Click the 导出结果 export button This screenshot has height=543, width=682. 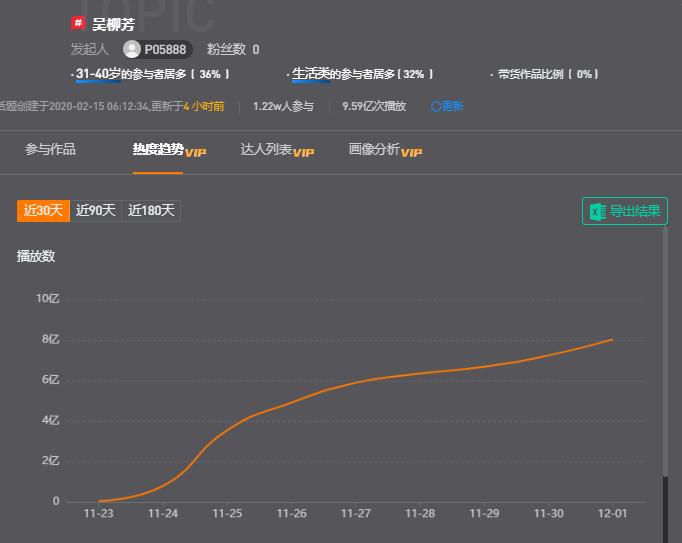click(x=625, y=211)
